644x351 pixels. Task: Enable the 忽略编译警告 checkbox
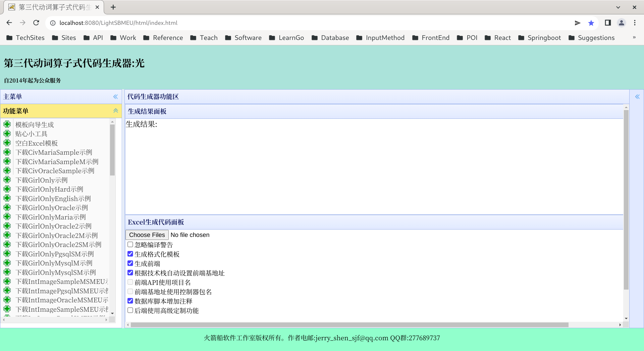[x=130, y=244]
